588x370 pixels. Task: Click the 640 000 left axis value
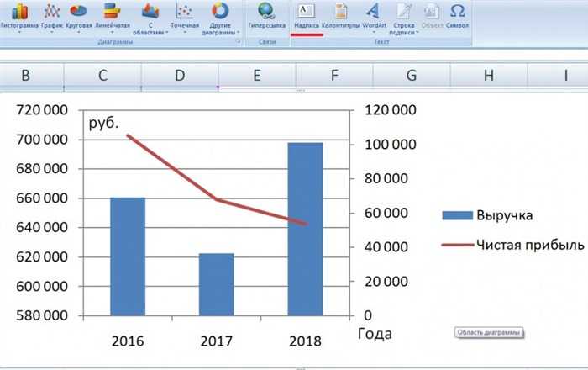(42, 227)
